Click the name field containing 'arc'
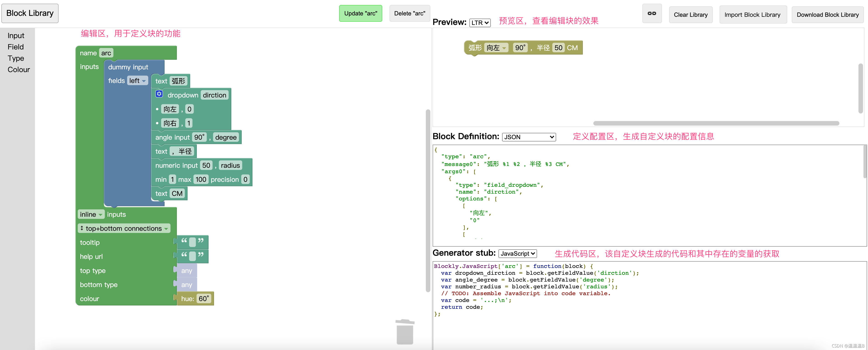Screen dimensions: 868x350 click(x=106, y=53)
